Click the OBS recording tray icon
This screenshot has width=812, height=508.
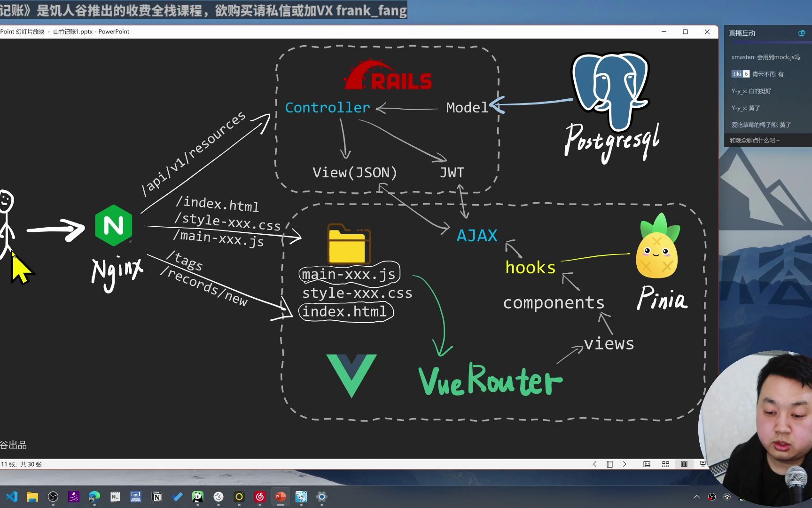pyautogui.click(x=712, y=497)
